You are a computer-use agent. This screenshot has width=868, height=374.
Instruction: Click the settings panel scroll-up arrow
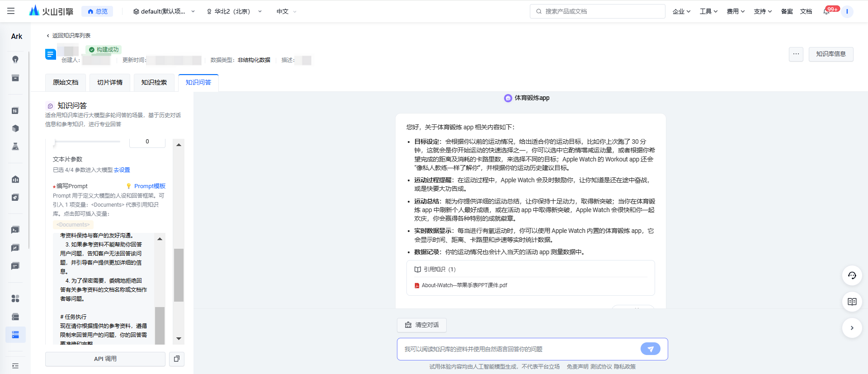point(179,145)
